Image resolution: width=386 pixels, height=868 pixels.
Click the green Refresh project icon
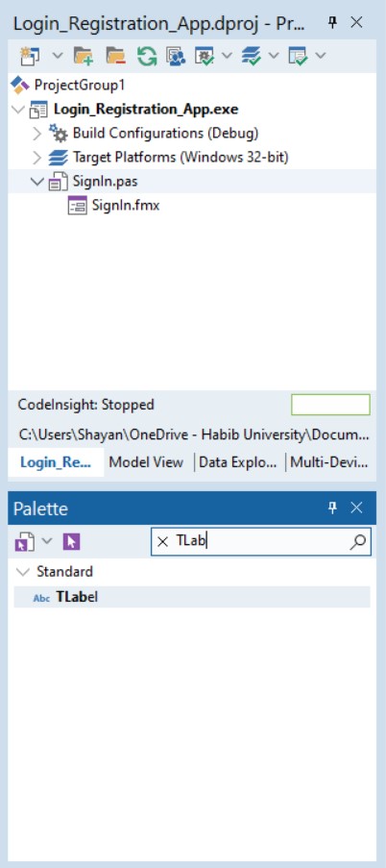pyautogui.click(x=147, y=56)
